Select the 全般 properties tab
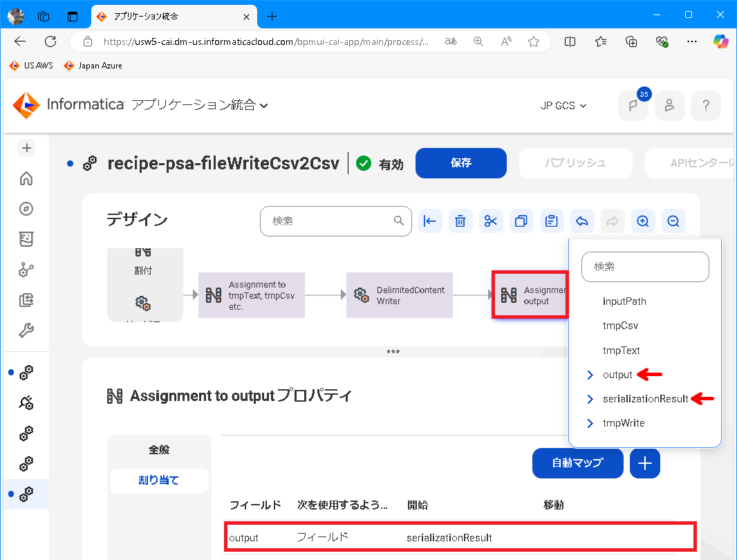Screen dimensions: 737x560 (x=159, y=450)
